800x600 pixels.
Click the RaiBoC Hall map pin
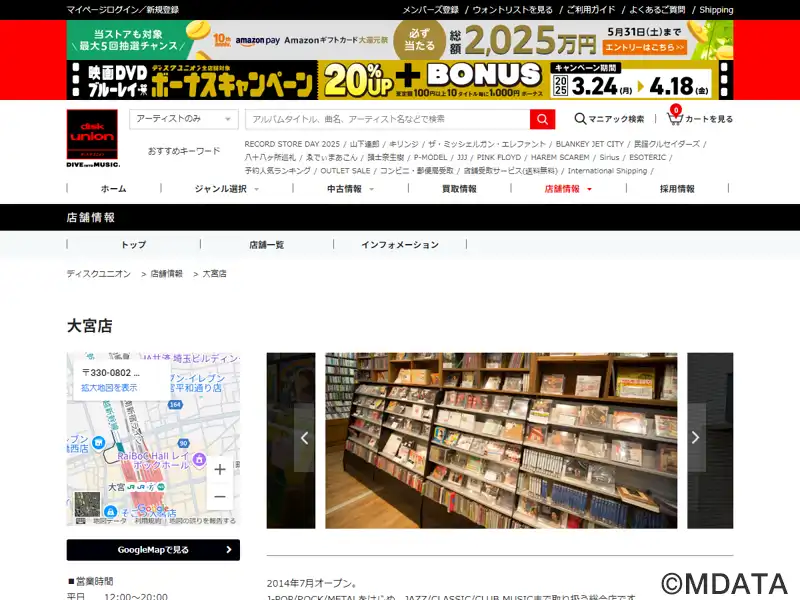point(199,460)
